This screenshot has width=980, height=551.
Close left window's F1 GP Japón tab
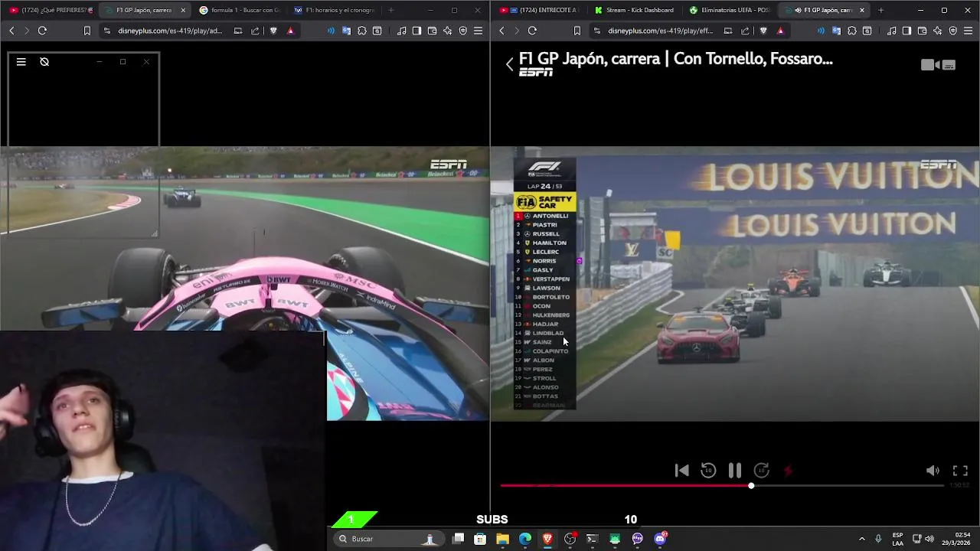183,10
